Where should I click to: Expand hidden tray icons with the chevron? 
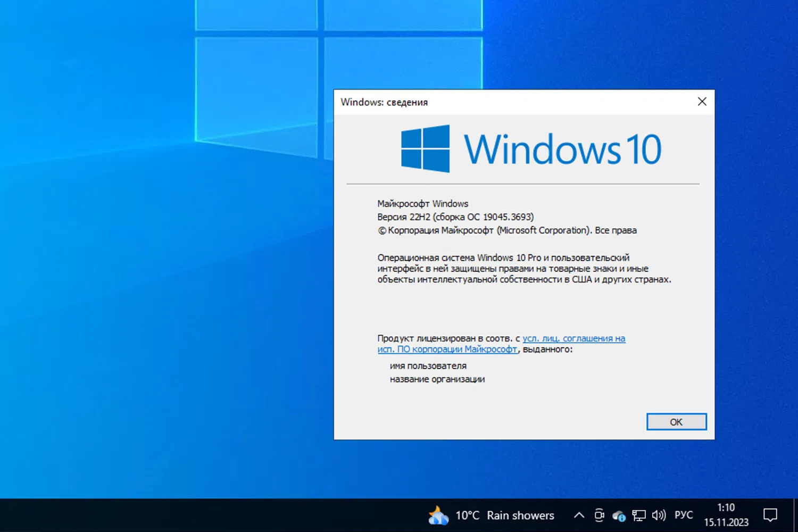tap(579, 515)
